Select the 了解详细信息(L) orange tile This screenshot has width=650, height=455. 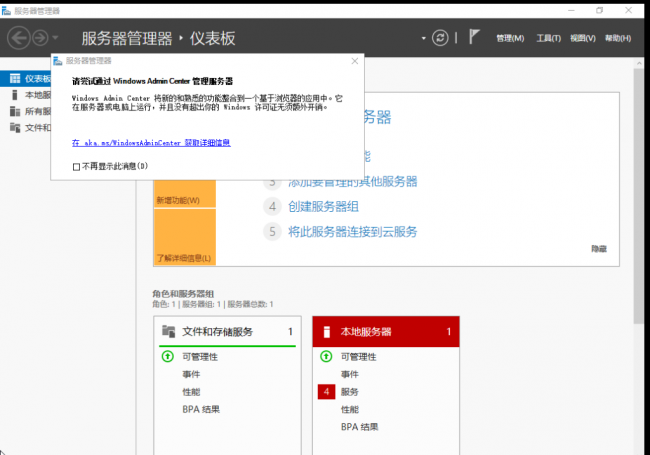(185, 237)
